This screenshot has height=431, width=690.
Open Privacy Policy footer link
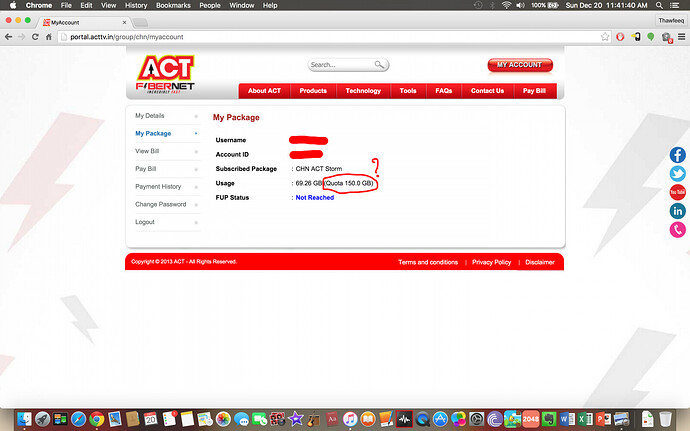pos(492,262)
